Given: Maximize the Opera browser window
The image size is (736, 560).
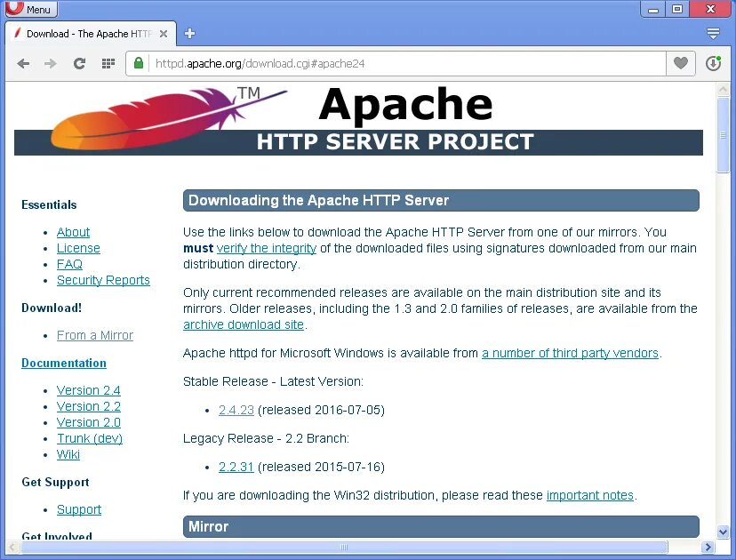Looking at the screenshot, I should (677, 9).
